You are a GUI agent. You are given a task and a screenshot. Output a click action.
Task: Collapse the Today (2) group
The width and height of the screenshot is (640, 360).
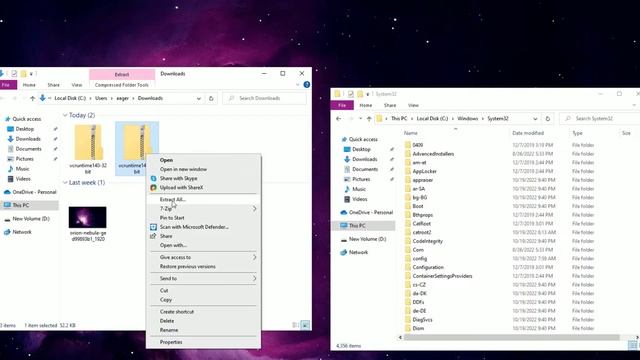click(x=65, y=116)
